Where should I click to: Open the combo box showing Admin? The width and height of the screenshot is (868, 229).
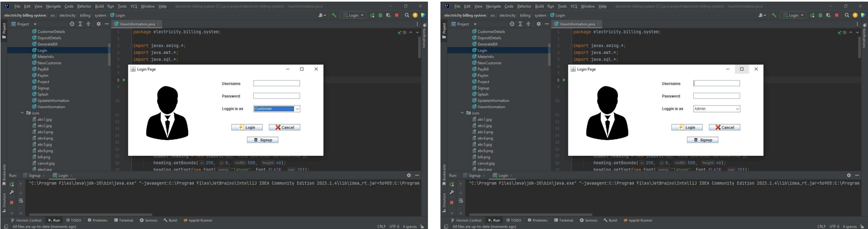[717, 109]
